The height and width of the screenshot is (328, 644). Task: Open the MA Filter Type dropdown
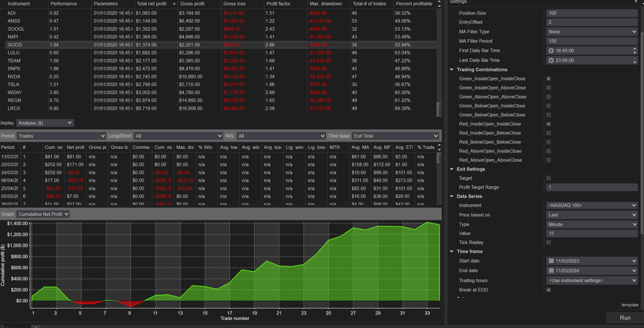[x=592, y=32]
